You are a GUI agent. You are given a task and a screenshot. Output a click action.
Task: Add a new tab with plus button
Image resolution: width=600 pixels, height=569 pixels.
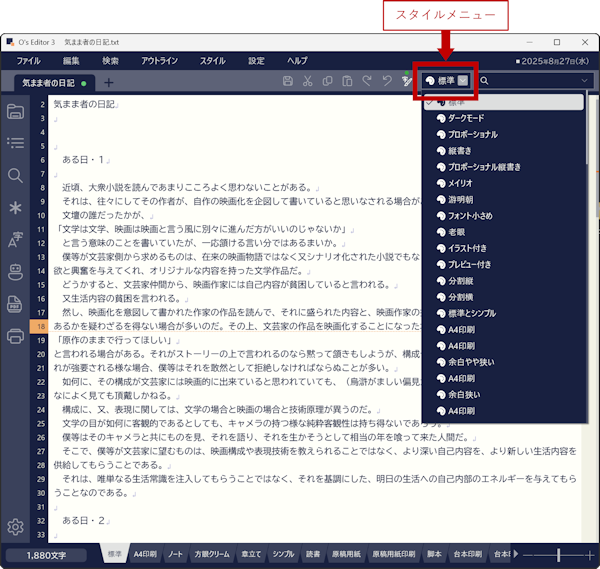108,82
